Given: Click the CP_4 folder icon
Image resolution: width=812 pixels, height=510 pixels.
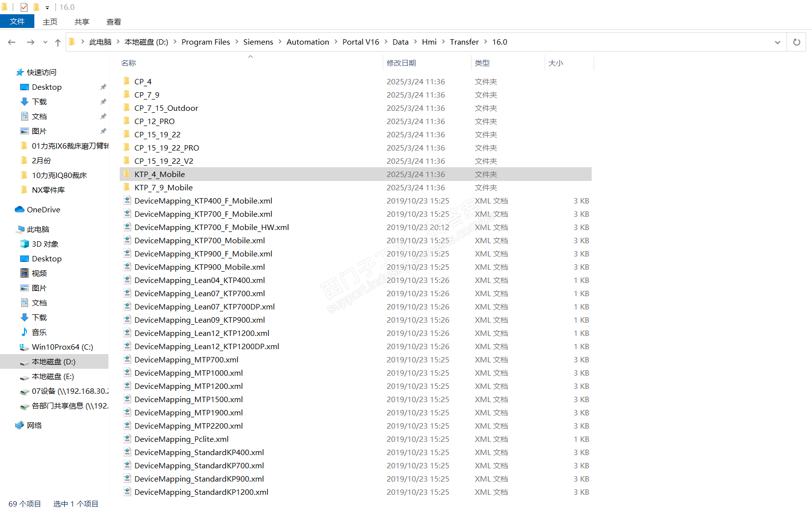Looking at the screenshot, I should coord(127,81).
